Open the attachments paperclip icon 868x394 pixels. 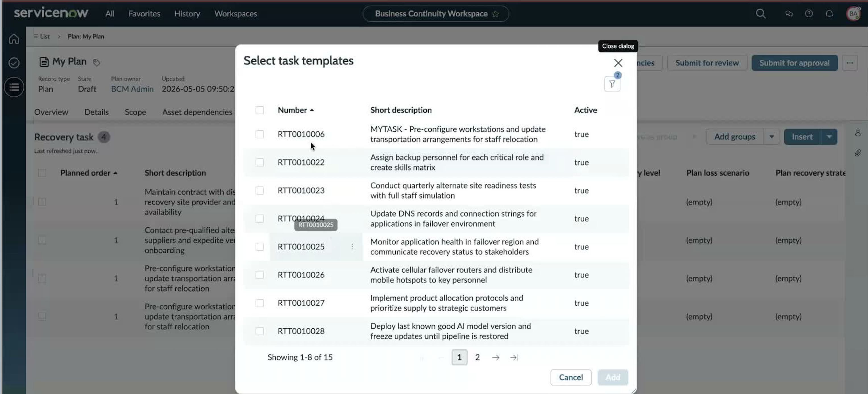[x=858, y=153]
